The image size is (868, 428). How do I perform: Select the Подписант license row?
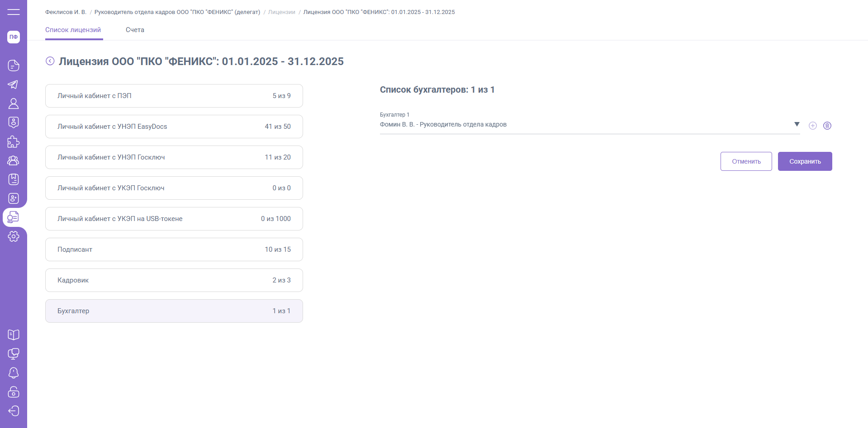(x=174, y=249)
